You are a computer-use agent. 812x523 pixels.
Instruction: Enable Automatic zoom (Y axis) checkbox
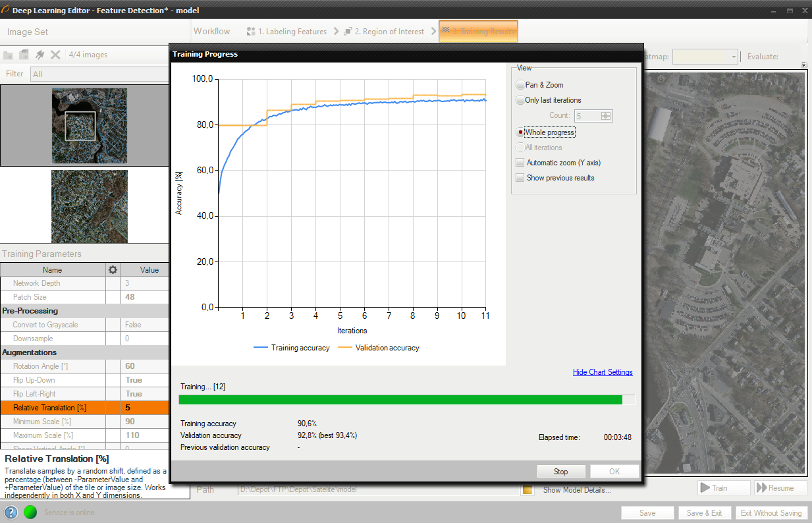[x=520, y=163]
